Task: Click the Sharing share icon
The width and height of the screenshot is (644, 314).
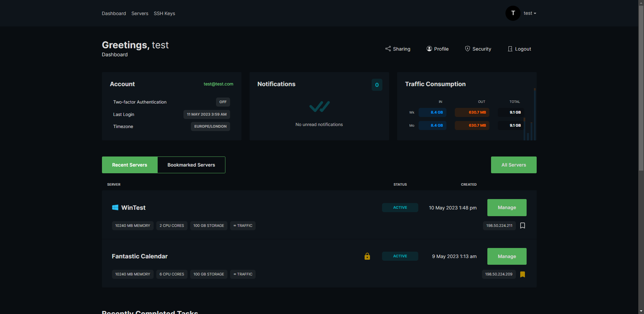Action: pyautogui.click(x=388, y=49)
